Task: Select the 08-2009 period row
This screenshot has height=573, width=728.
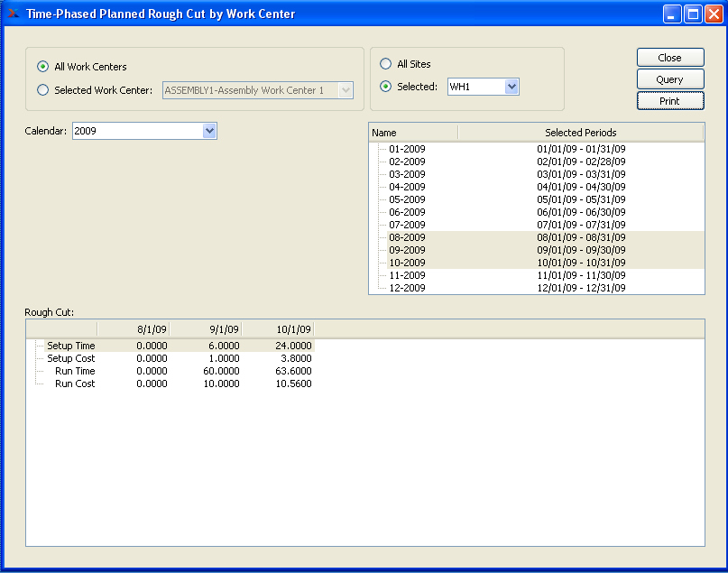Action: (407, 237)
